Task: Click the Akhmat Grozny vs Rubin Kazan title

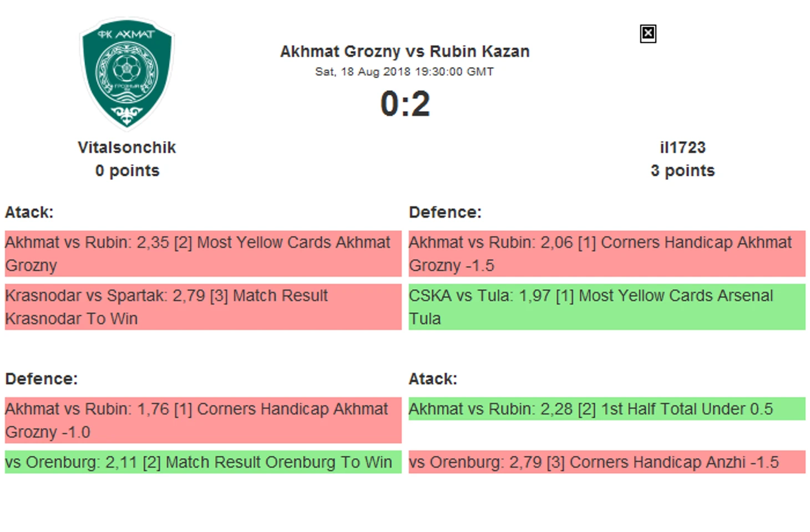Action: tap(404, 52)
